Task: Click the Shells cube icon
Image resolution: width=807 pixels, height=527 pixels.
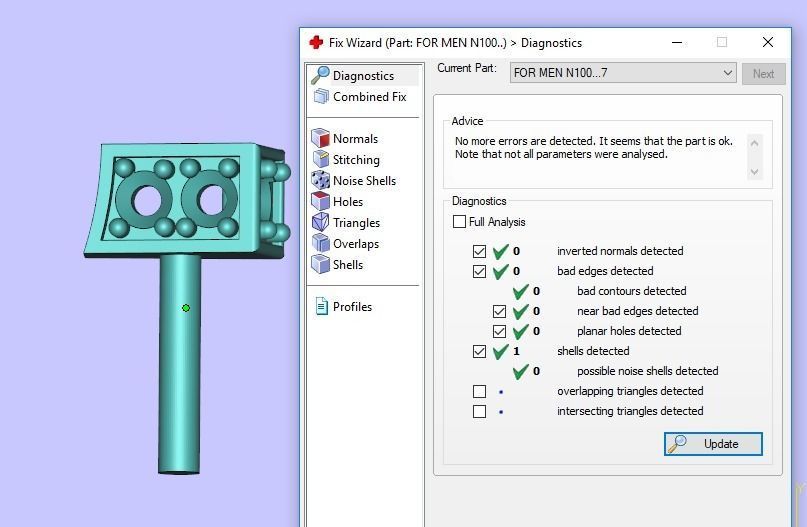Action: pos(321,265)
